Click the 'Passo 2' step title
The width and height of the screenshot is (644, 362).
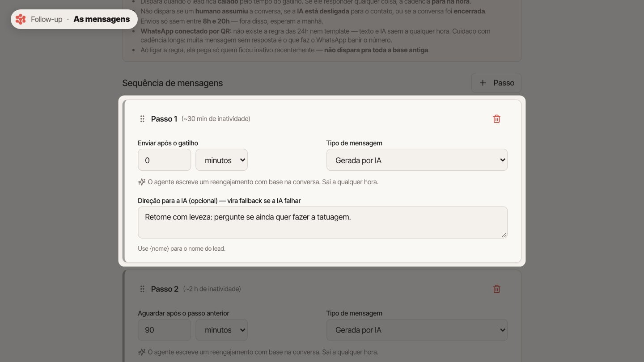(x=165, y=289)
